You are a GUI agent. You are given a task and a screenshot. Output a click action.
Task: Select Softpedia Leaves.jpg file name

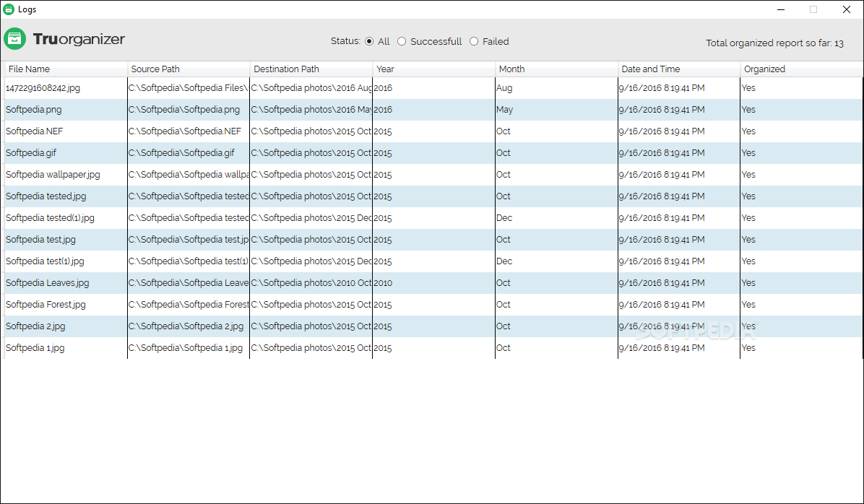pyautogui.click(x=48, y=282)
